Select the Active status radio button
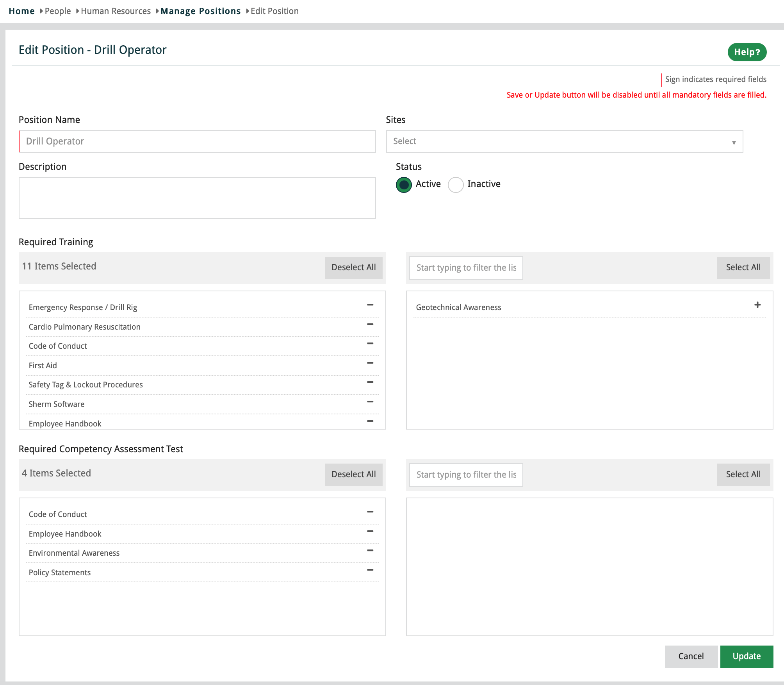Viewport: 784px width, 685px height. coord(403,185)
